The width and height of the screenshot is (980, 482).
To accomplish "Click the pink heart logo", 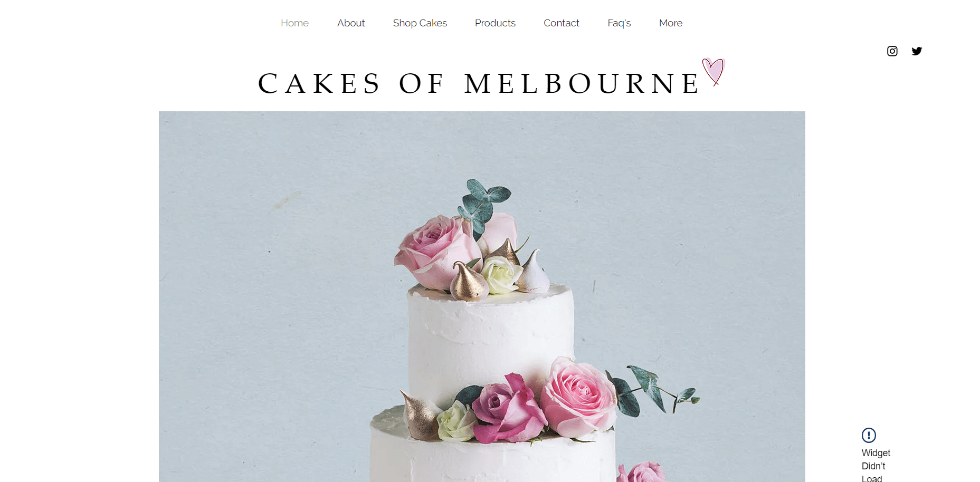I will [713, 72].
